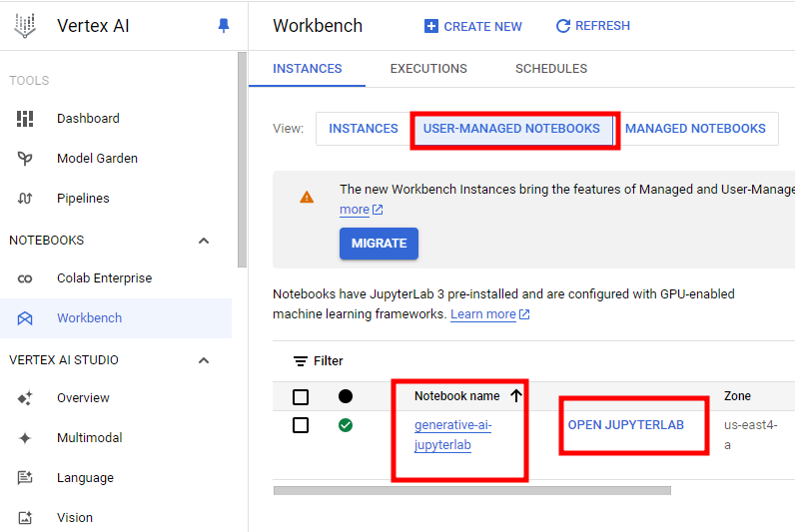Viewport: 795px width, 532px height.
Task: Open Dashboard from the sidebar
Action: coord(88,119)
